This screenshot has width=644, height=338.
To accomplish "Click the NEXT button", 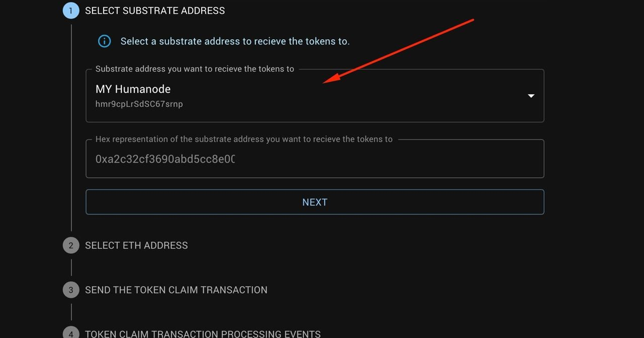I will 315,202.
